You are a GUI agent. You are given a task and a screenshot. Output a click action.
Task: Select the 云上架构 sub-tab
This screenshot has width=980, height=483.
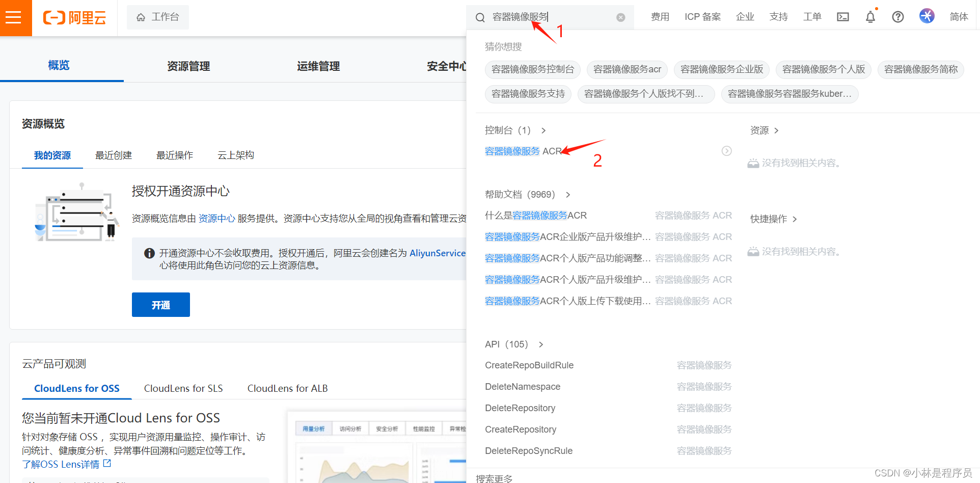click(x=236, y=155)
